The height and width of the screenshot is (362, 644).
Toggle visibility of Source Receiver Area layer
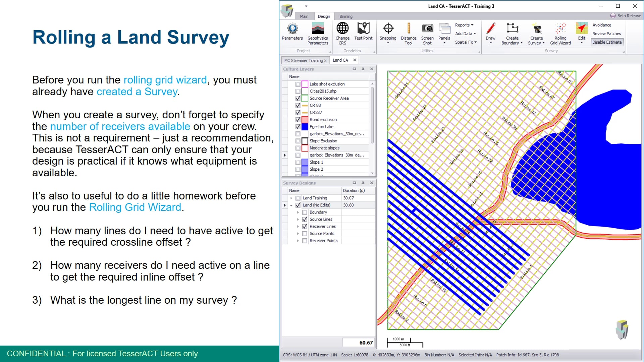tap(298, 98)
